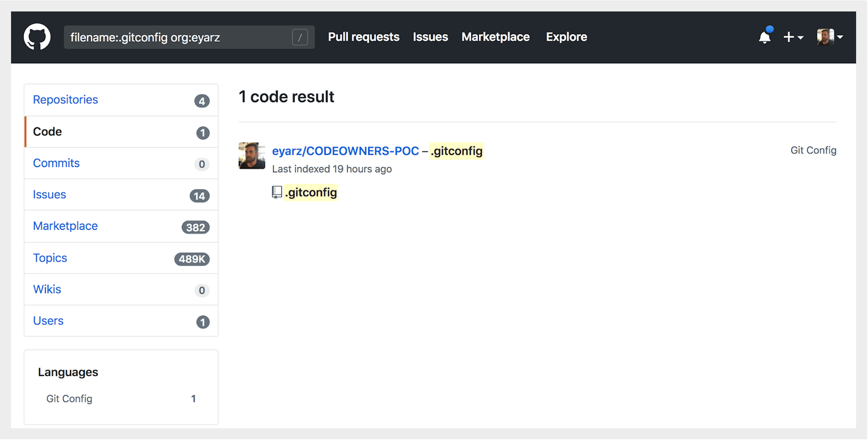Image resolution: width=868 pixels, height=441 pixels.
Task: Click the Languages heading
Action: (x=68, y=372)
